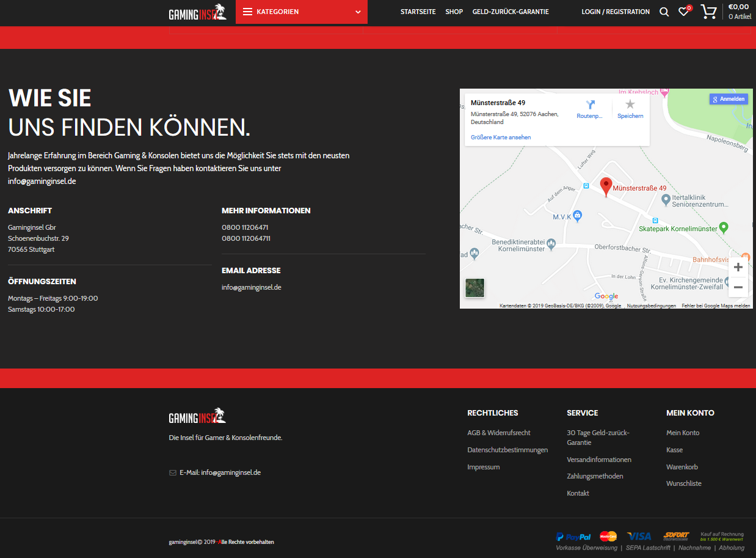
Task: Click footer E-Mail: info@gaminginsel.de
Action: tap(220, 472)
